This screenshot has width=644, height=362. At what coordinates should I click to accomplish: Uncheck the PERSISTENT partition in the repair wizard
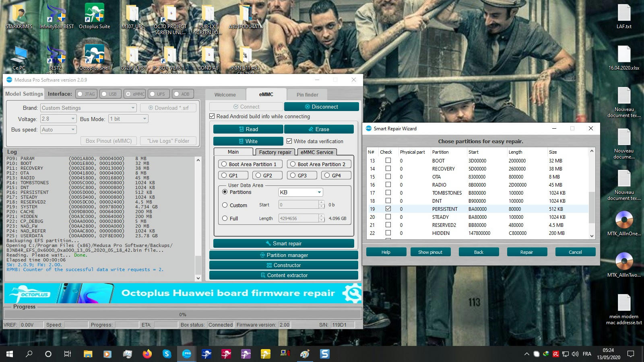pos(388,209)
